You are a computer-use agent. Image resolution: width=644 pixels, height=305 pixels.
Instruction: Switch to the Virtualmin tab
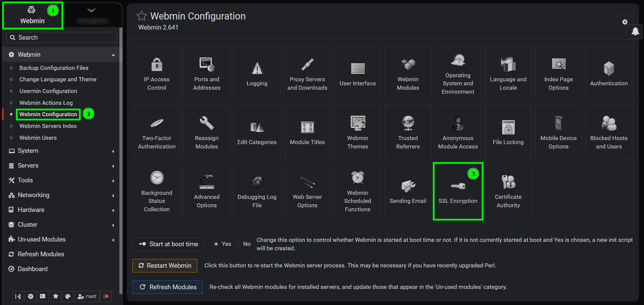click(x=92, y=15)
